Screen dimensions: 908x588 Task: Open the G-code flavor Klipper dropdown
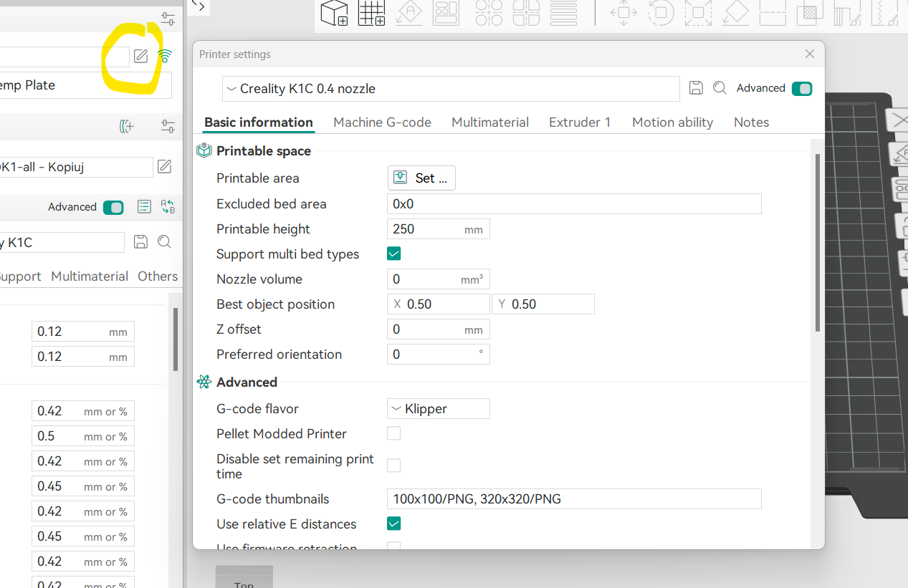coord(439,409)
